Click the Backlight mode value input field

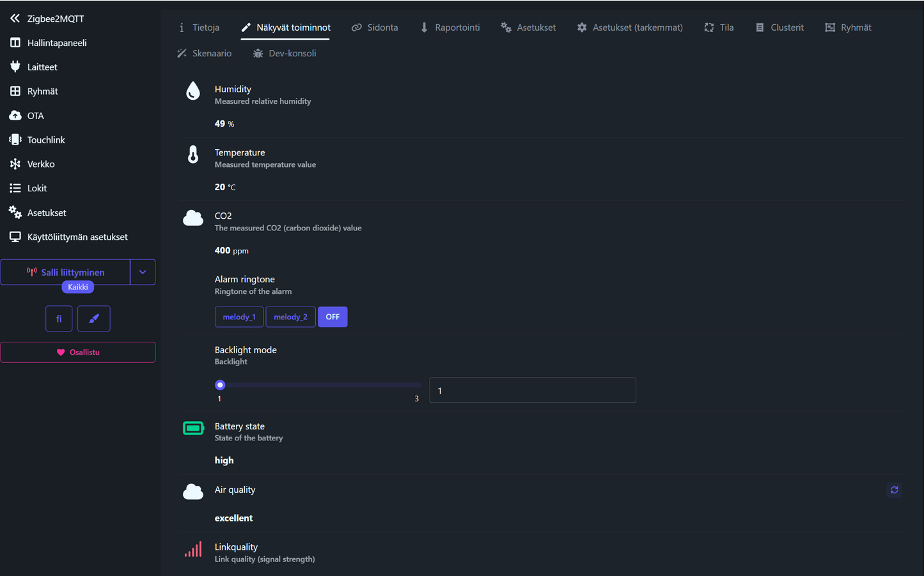point(532,390)
